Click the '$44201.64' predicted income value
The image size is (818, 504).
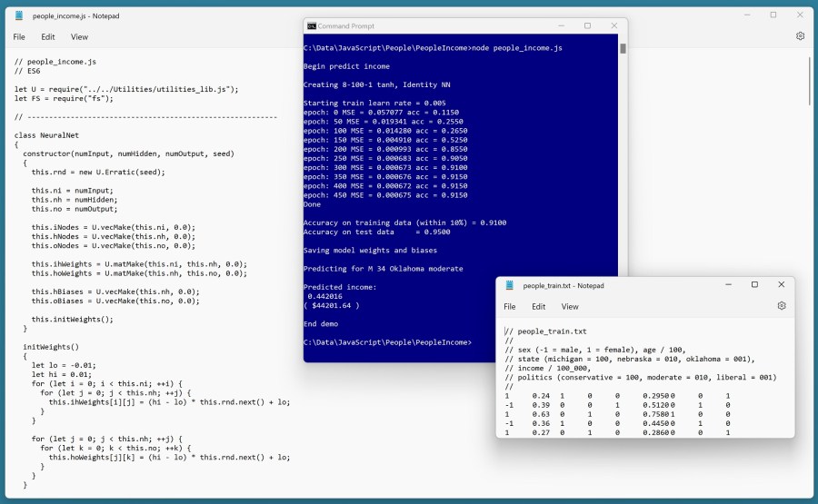(x=331, y=306)
